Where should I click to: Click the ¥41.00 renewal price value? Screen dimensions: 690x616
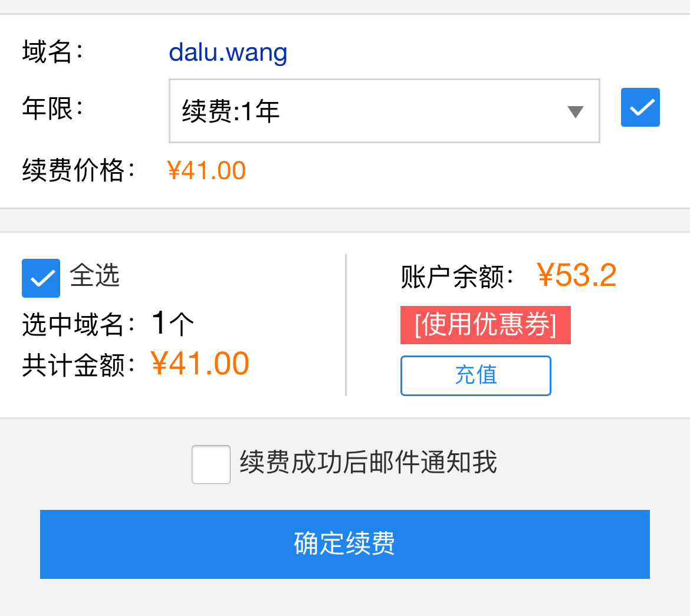click(x=206, y=171)
